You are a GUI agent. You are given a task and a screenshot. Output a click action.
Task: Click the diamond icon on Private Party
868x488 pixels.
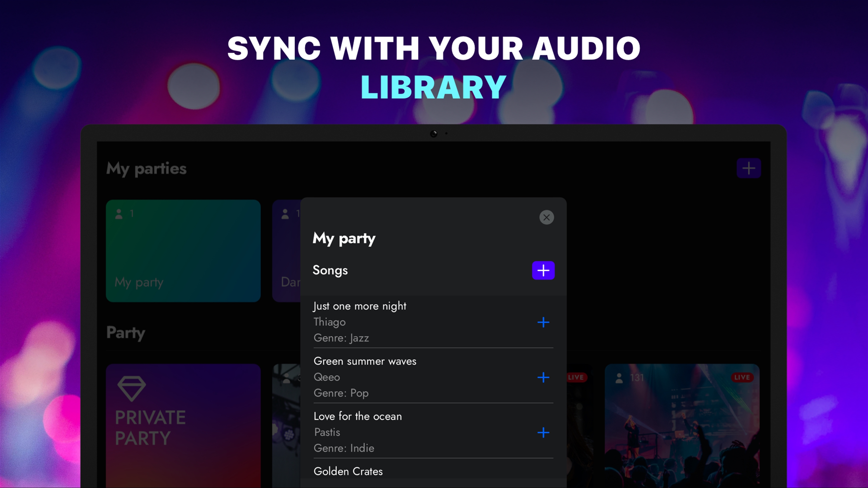point(131,388)
